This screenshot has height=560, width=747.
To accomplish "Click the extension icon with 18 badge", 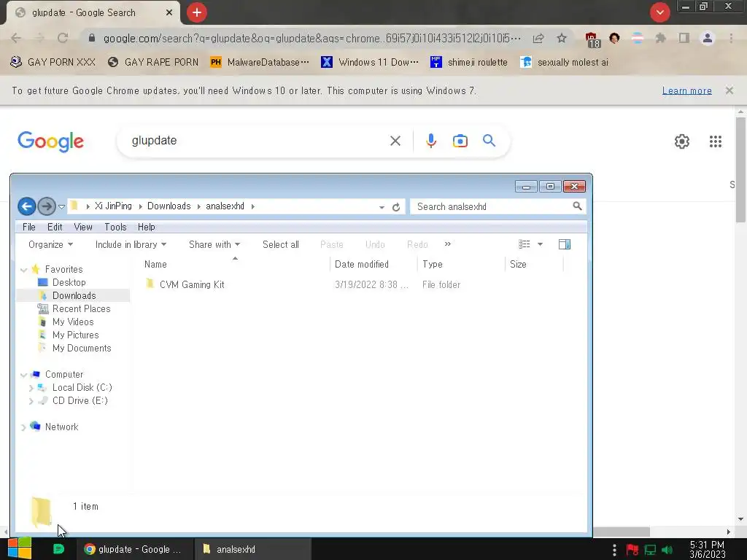I will [x=592, y=39].
